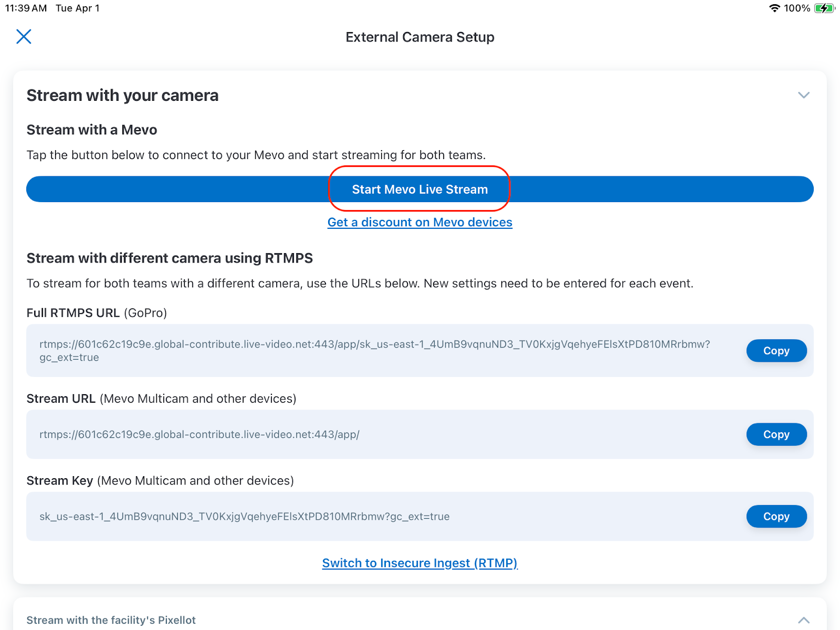The image size is (840, 630).
Task: Tap the Stream URL rtmps address text
Action: tap(199, 435)
